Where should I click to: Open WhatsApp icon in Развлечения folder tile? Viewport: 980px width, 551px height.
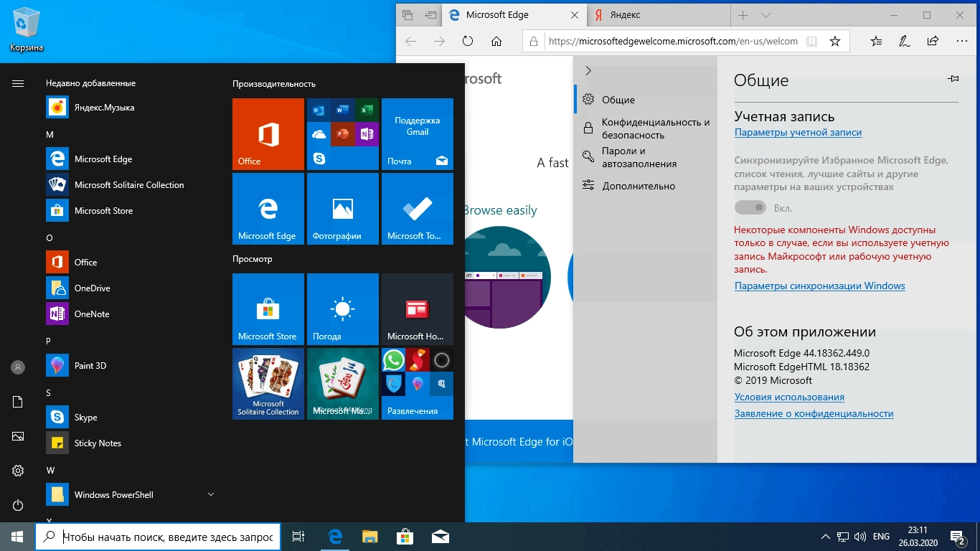click(394, 360)
